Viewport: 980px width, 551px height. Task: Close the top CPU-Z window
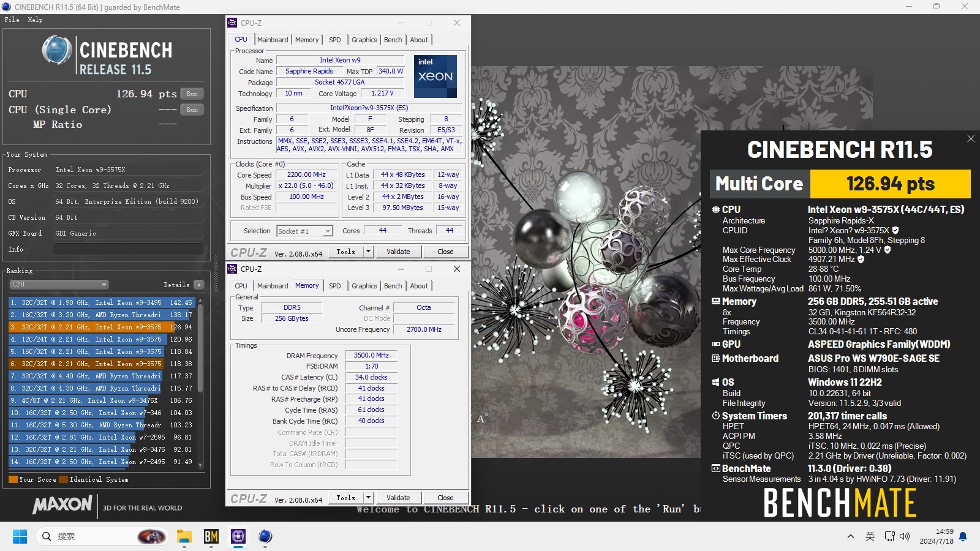(x=456, y=23)
